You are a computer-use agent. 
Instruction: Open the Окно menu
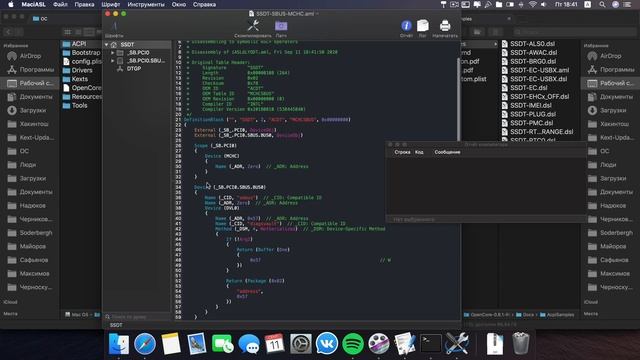coord(179,4)
